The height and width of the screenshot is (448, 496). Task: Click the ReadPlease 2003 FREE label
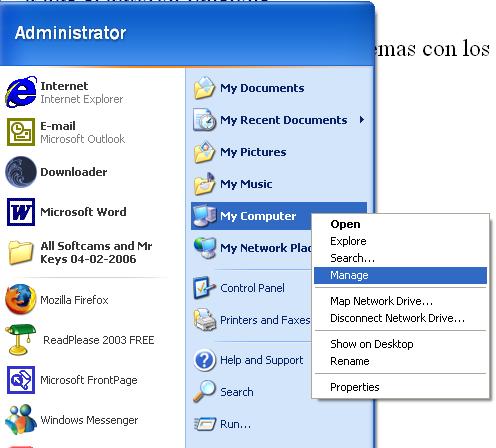tap(99, 340)
